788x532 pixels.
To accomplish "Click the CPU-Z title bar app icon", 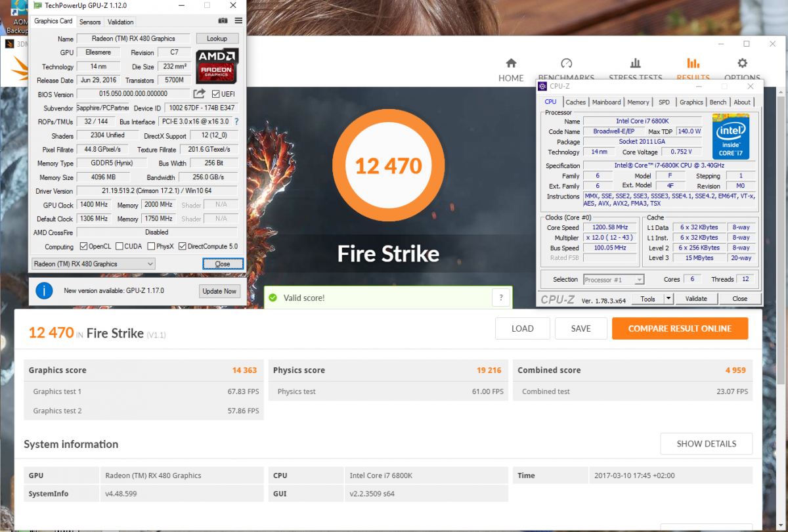I will (x=542, y=86).
